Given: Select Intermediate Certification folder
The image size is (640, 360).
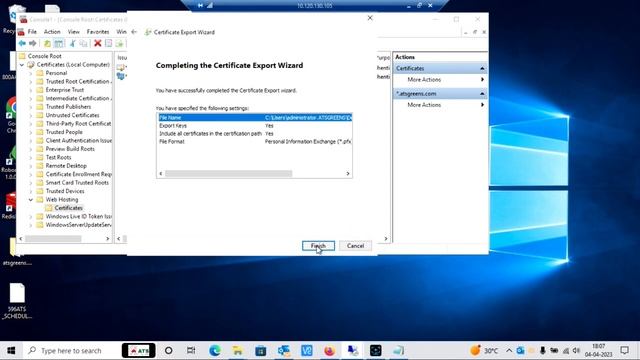Looking at the screenshot, I should pos(78,98).
